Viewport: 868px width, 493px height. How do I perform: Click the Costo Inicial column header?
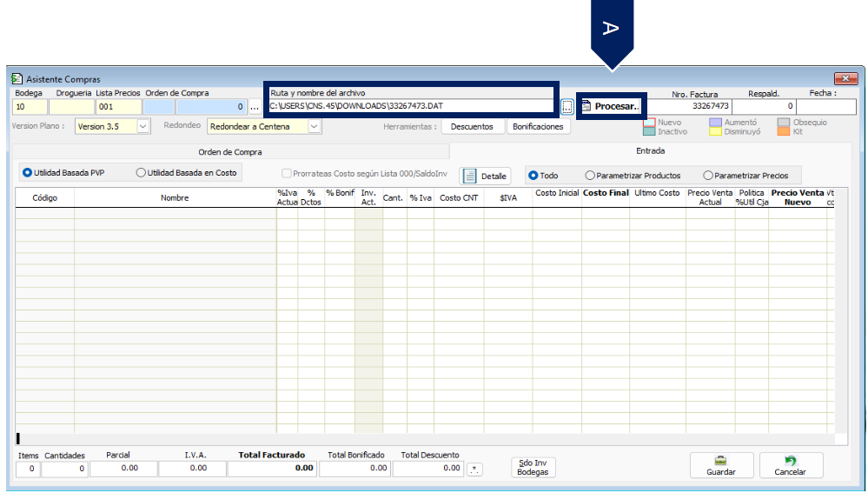557,197
